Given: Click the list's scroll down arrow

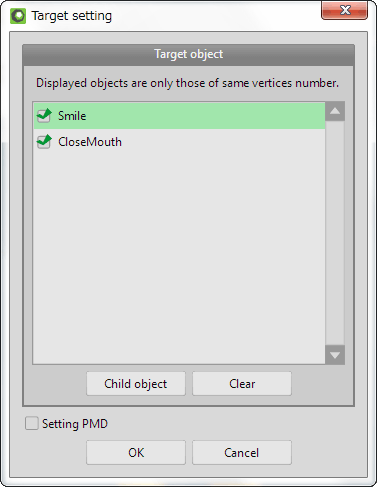Looking at the screenshot, I should click(x=335, y=355).
